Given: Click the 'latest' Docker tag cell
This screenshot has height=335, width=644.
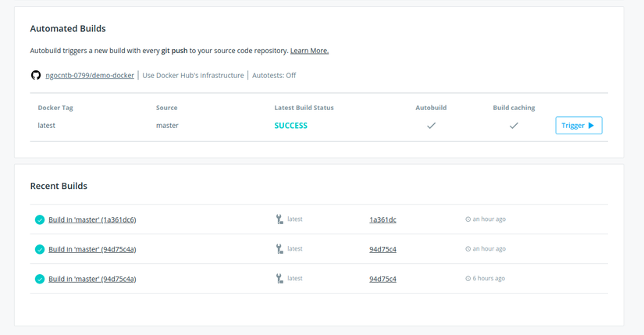Looking at the screenshot, I should (47, 126).
